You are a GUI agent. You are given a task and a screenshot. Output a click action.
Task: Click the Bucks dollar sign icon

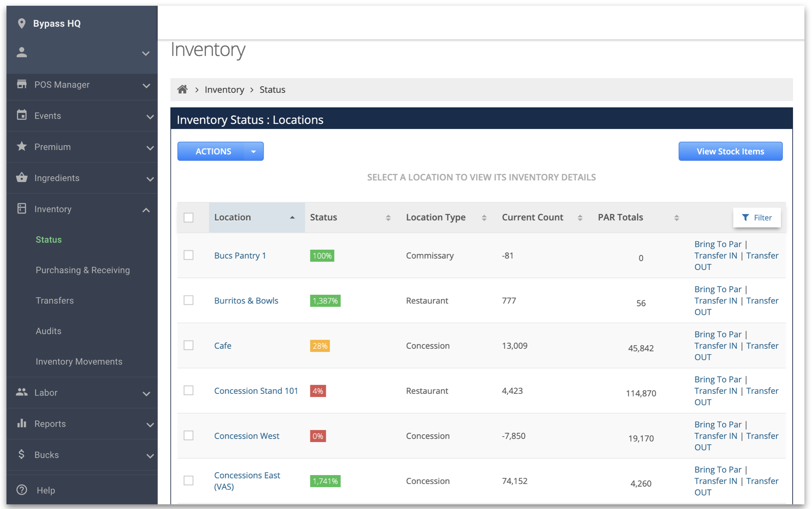tap(22, 454)
